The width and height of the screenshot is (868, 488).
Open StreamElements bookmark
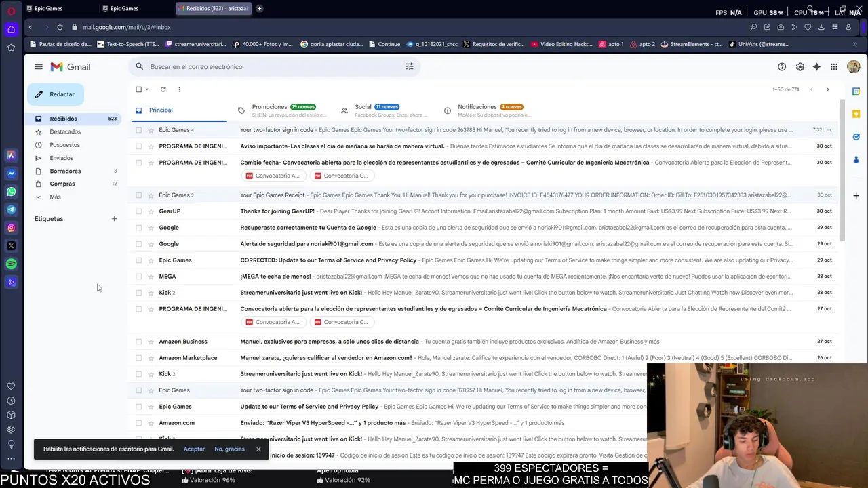pos(692,44)
